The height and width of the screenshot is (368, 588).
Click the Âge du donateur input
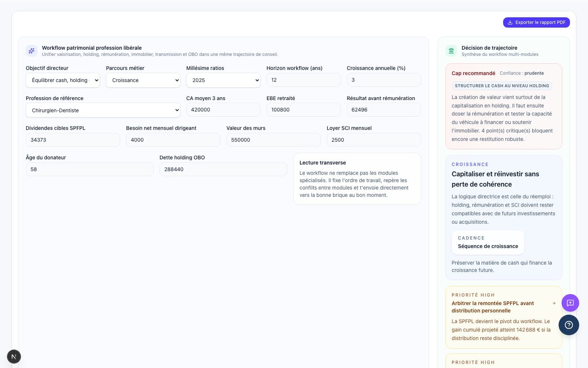(x=89, y=169)
